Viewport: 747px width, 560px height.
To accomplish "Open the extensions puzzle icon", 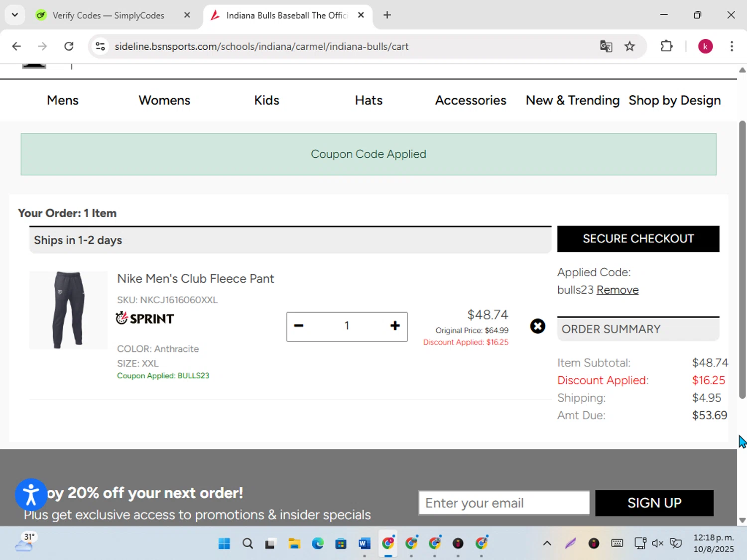I will [666, 46].
